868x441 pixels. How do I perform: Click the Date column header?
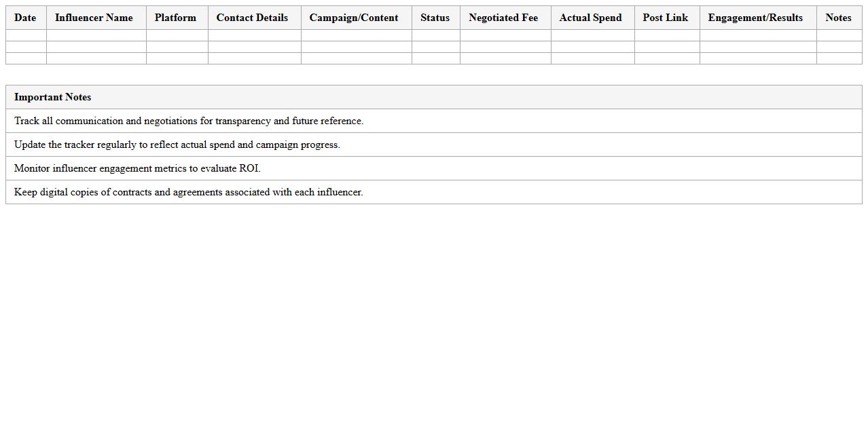25,18
